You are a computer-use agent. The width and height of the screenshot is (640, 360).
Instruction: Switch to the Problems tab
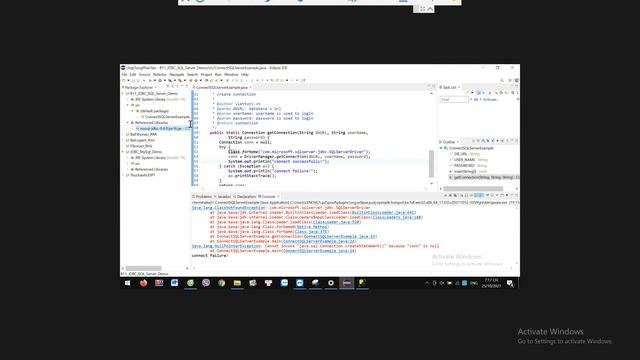pyautogui.click(x=202, y=197)
